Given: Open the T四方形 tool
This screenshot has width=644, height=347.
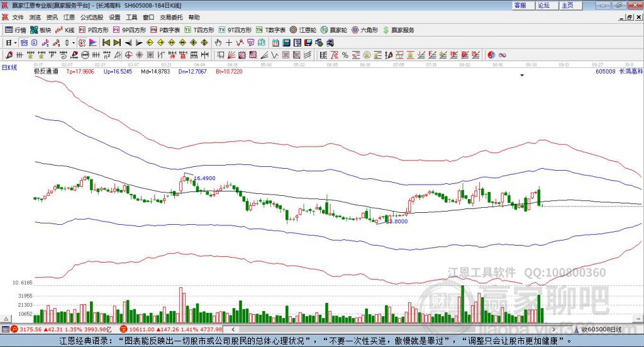Looking at the screenshot, I should click(199, 30).
